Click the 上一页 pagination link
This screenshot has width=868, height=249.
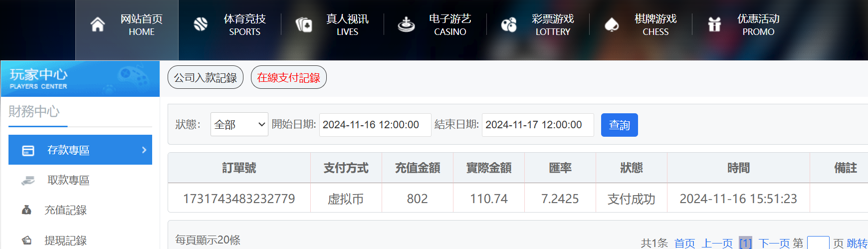[x=717, y=243]
